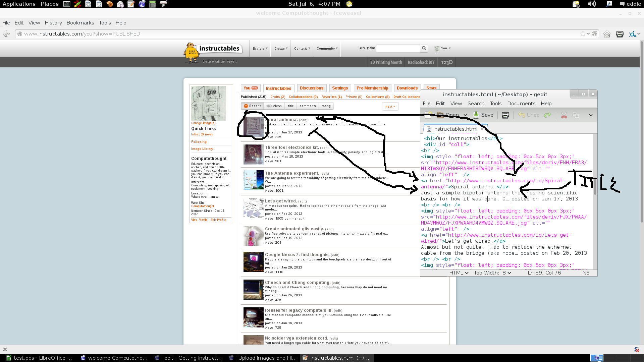Open a file in gedit
The height and width of the screenshot is (362, 644).
click(x=448, y=115)
